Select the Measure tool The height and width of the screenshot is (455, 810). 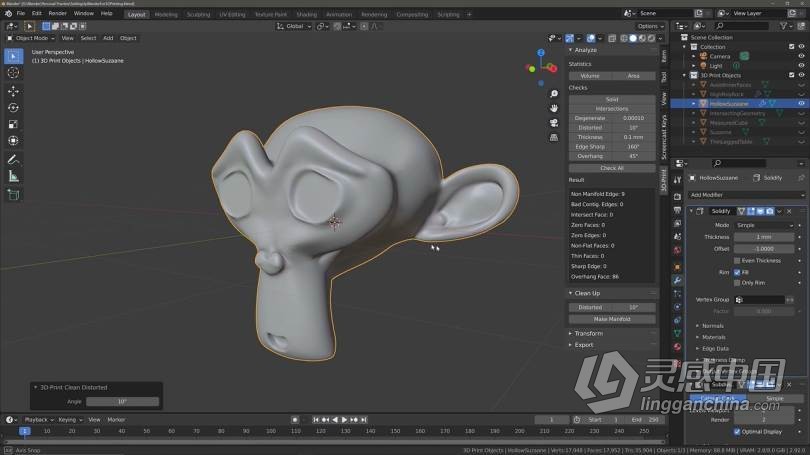tap(13, 177)
